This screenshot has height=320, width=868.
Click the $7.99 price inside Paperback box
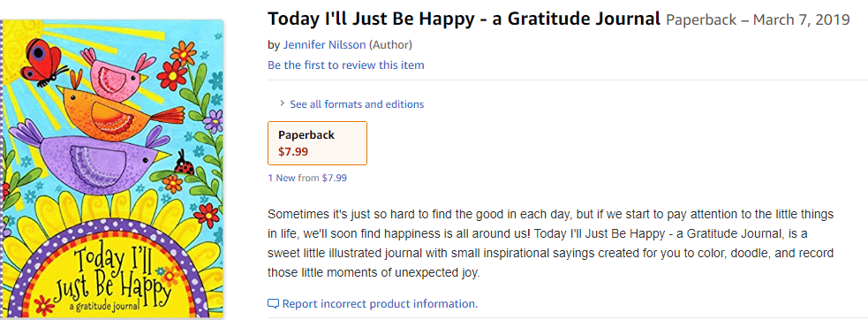click(x=293, y=151)
